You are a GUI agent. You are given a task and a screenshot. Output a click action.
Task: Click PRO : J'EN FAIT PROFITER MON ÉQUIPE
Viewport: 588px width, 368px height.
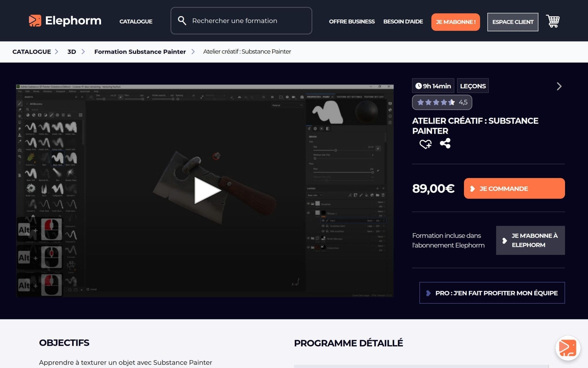(492, 293)
